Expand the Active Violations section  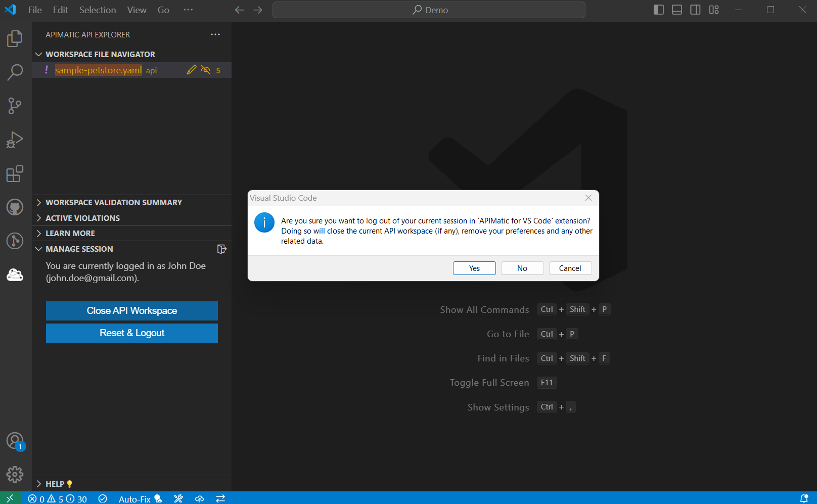click(131, 218)
